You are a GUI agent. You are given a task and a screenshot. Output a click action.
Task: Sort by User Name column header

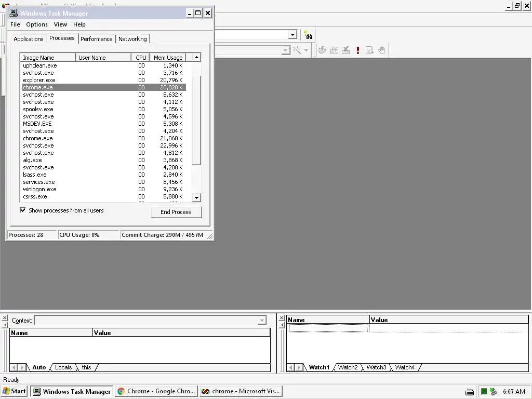pyautogui.click(x=103, y=58)
